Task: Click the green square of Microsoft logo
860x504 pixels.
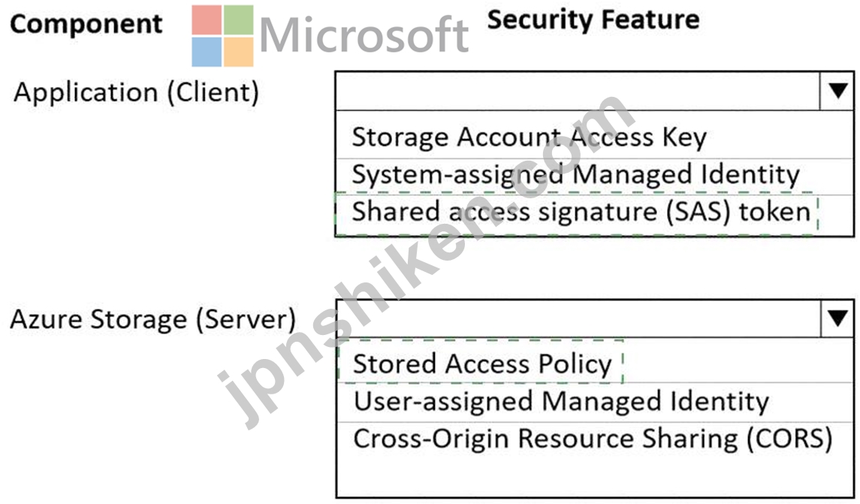Action: point(239,20)
